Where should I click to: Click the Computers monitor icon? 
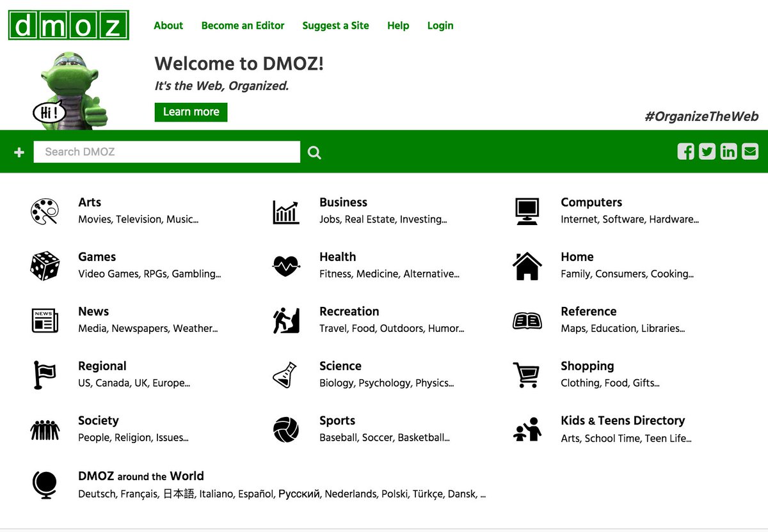click(x=527, y=211)
